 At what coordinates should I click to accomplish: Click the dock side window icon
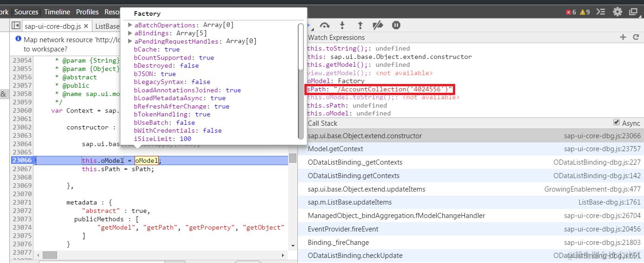(x=634, y=12)
